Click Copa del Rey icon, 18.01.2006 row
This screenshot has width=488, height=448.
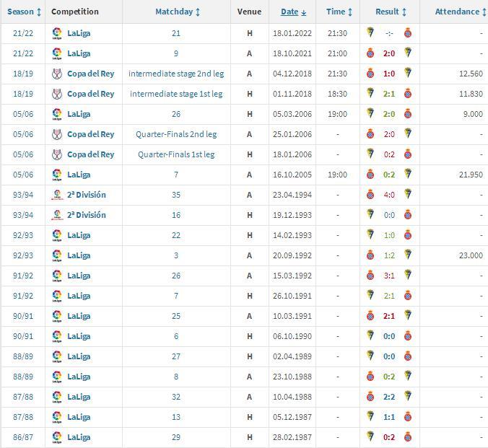tap(57, 154)
